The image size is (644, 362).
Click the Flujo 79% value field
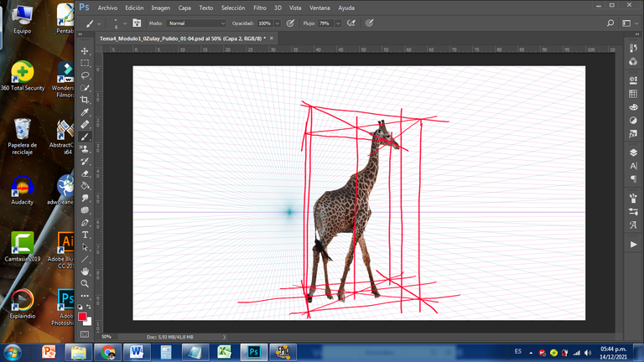pyautogui.click(x=325, y=23)
